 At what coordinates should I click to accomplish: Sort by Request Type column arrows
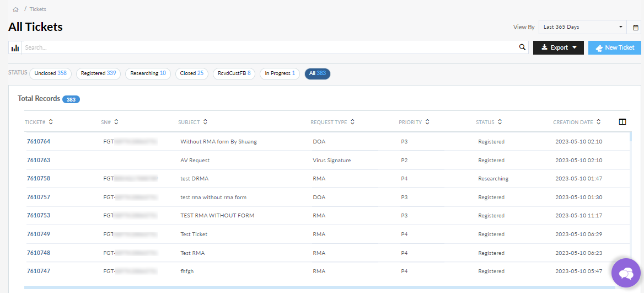(352, 122)
